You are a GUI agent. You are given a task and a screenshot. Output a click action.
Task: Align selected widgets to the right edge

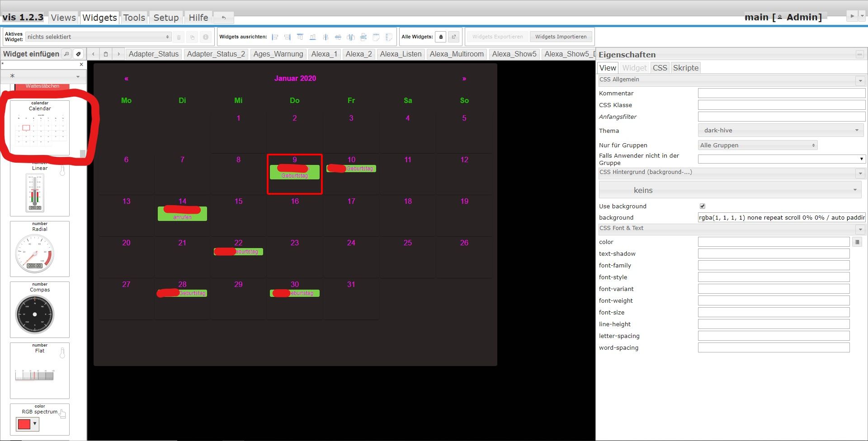pyautogui.click(x=288, y=37)
